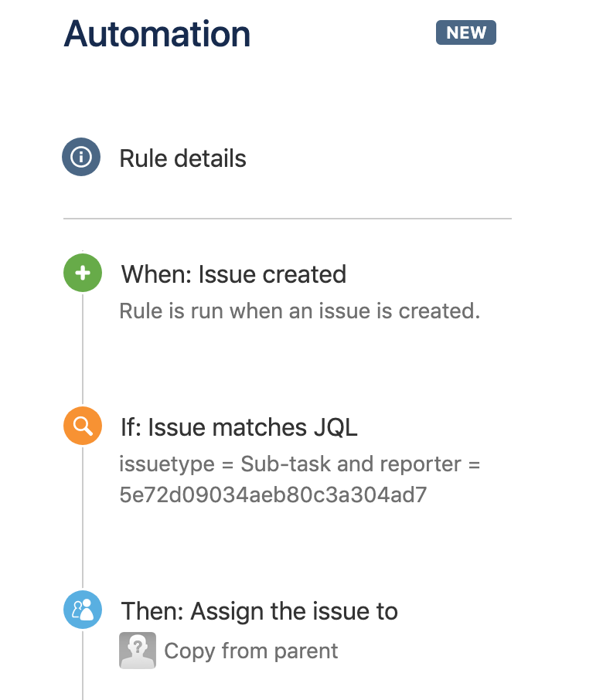This screenshot has height=700, width=603.
Task: Click the blue Assign issue action icon
Action: point(83,610)
